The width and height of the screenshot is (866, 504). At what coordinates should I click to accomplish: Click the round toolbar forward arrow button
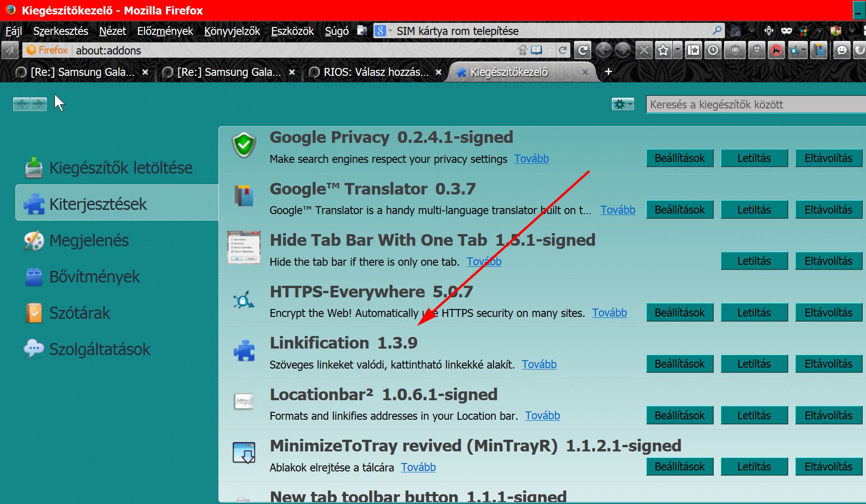[x=623, y=50]
